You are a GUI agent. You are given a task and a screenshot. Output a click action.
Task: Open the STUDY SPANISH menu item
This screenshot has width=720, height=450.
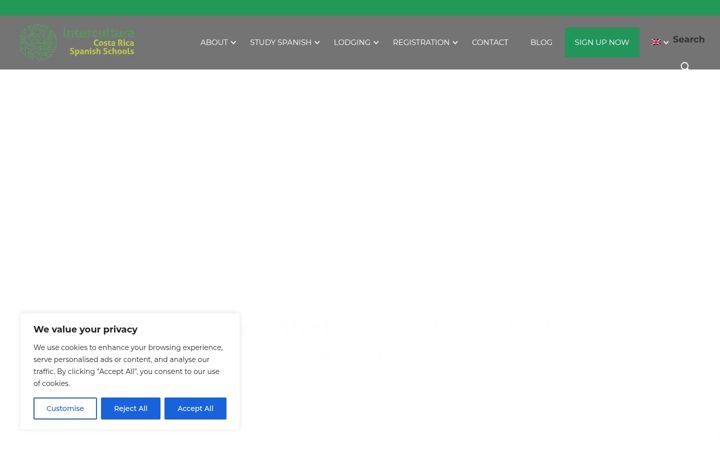281,42
